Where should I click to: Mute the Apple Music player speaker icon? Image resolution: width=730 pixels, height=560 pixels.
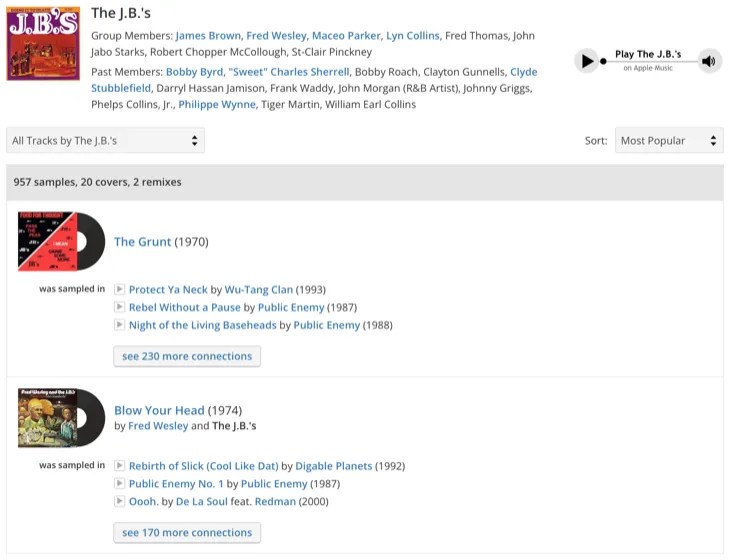[709, 61]
